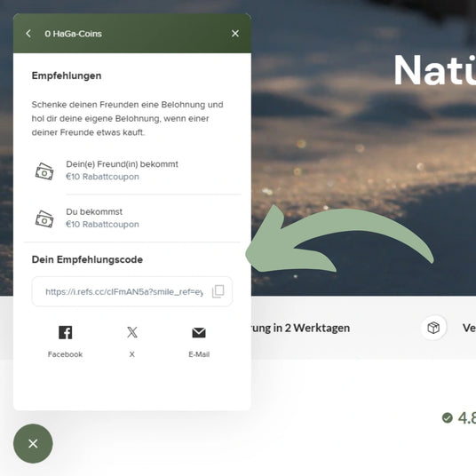Image resolution: width=476 pixels, height=476 pixels.
Task: Click the 0 HaGa-Coins header title
Action: click(x=73, y=34)
